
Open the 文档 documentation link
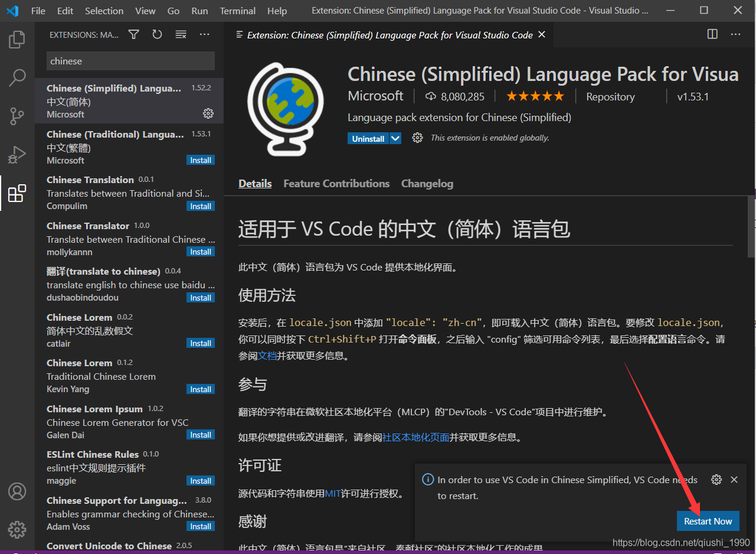[267, 356]
